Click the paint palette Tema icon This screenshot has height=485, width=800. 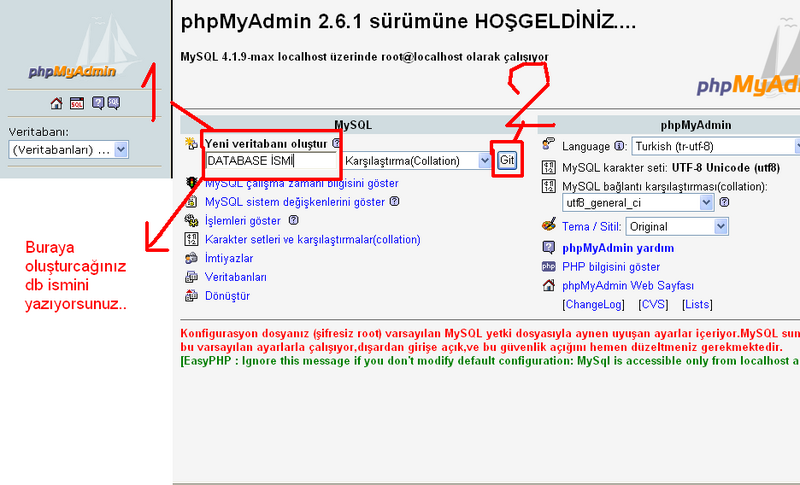(x=548, y=225)
